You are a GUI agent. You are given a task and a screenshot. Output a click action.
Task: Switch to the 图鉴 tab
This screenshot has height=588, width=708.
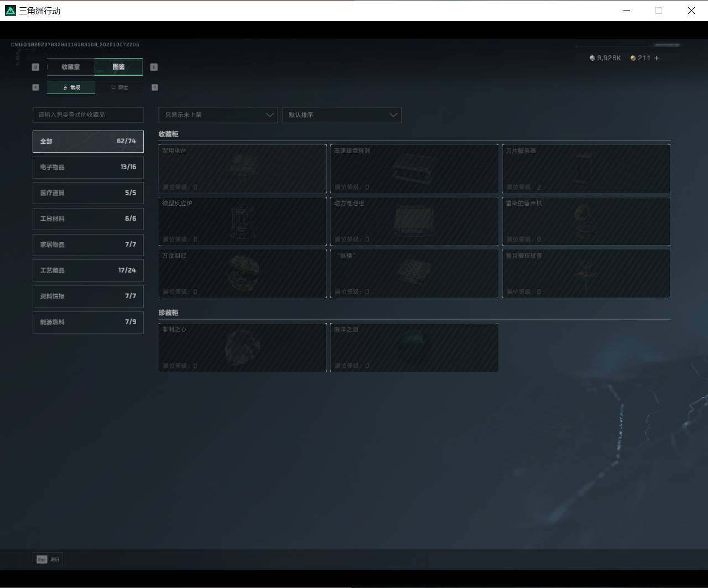pyautogui.click(x=119, y=67)
